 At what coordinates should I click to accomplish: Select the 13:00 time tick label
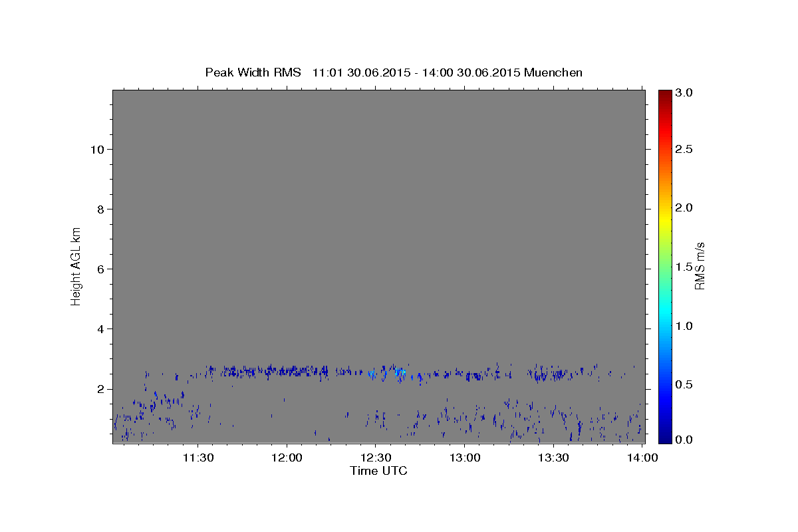point(464,458)
